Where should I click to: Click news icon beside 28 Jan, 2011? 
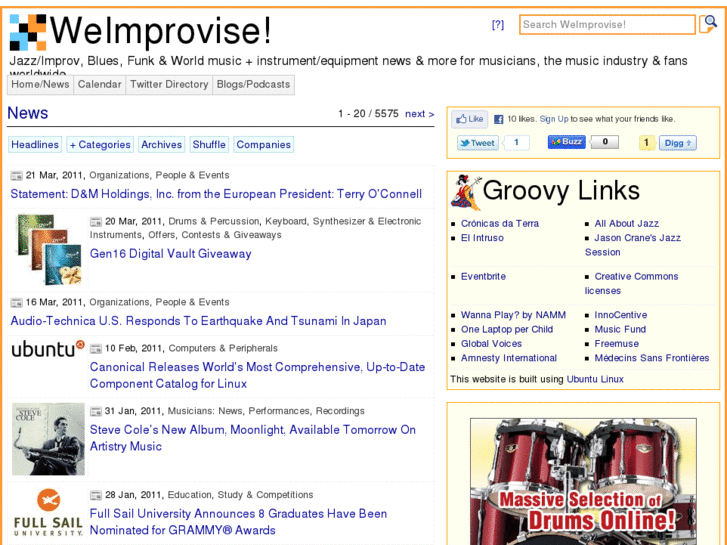(x=96, y=495)
